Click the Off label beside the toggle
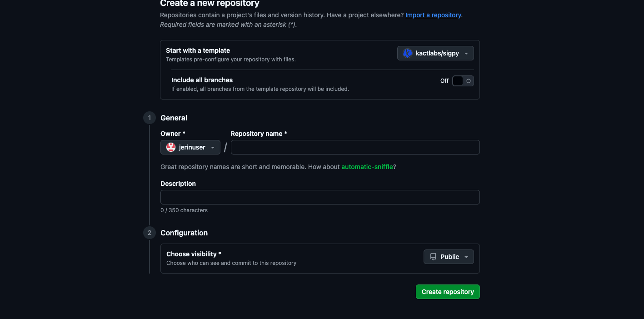This screenshot has width=644, height=319. 444,81
